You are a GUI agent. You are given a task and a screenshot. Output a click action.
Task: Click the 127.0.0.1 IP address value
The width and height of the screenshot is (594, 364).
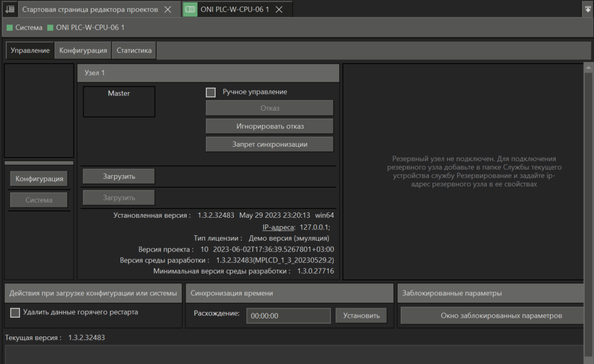(x=315, y=227)
